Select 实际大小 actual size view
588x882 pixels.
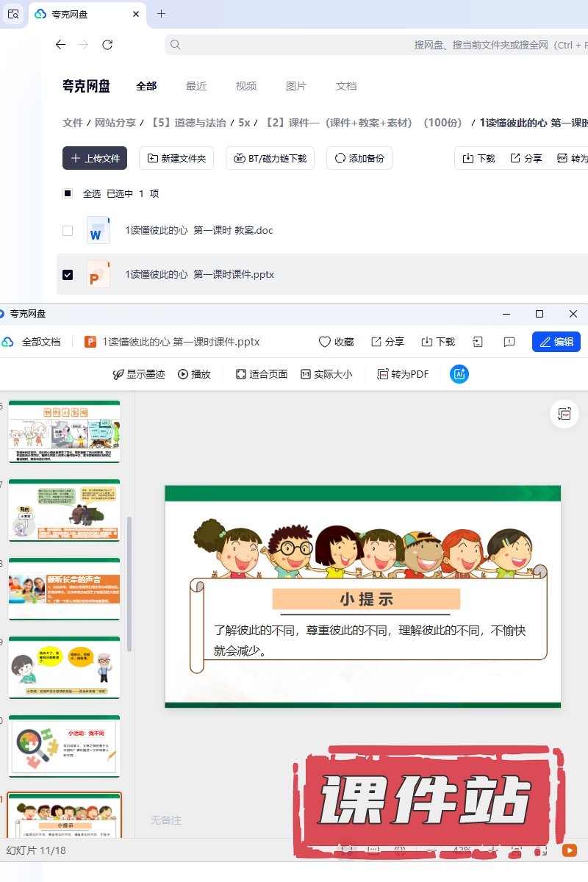(x=326, y=374)
